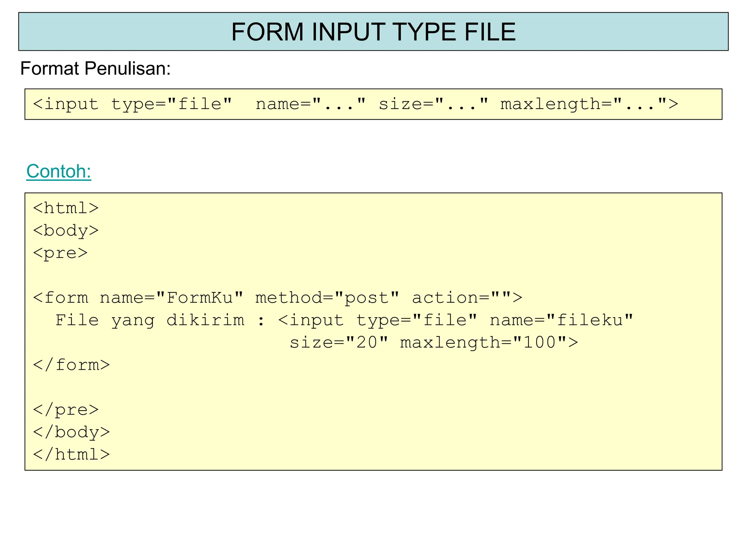
Task: Click the closing </pre> tag line
Action: [66, 410]
